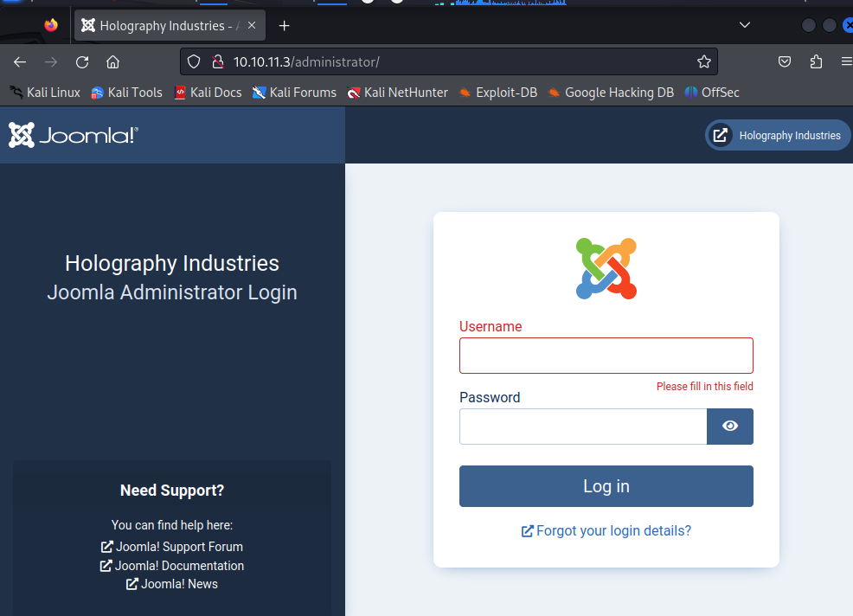Click the insecure connection padlock icon
This screenshot has height=616, width=853.
pos(218,61)
